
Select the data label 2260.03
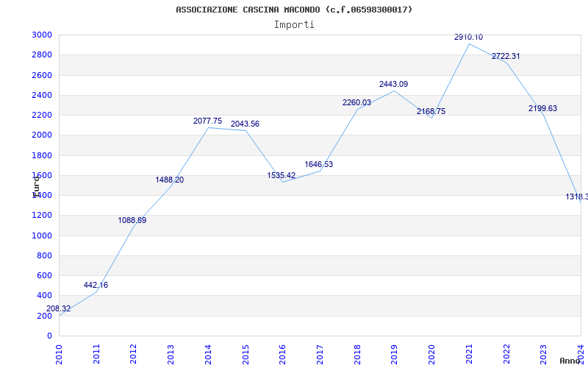[x=356, y=102]
